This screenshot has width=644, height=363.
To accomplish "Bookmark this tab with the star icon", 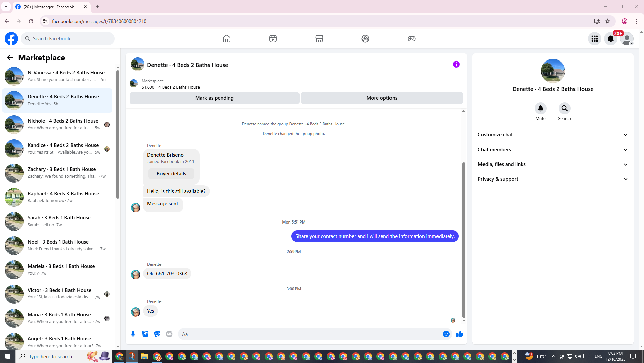I will click(x=608, y=21).
